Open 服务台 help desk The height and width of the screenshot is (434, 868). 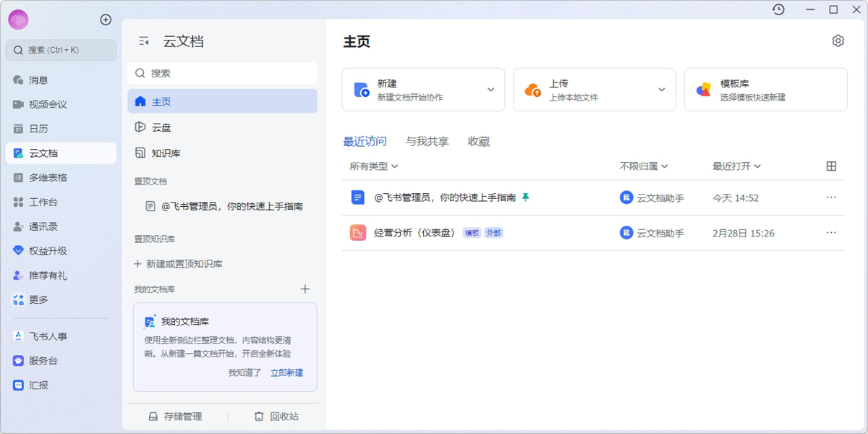point(61,361)
